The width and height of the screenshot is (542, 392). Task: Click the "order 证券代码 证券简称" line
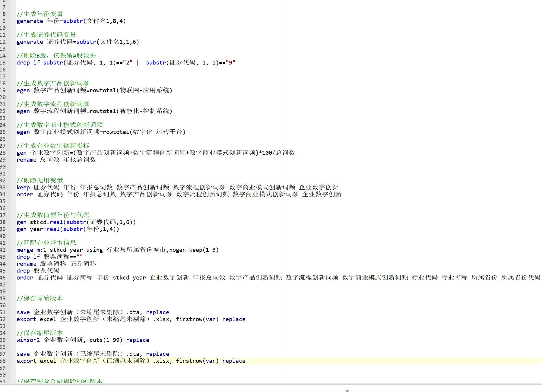[279, 277]
